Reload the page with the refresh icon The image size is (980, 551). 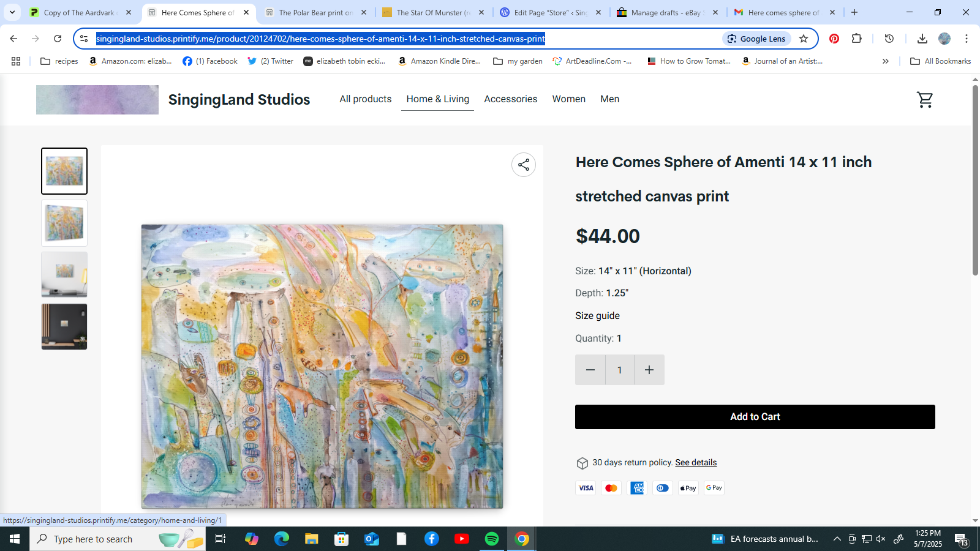click(58, 39)
